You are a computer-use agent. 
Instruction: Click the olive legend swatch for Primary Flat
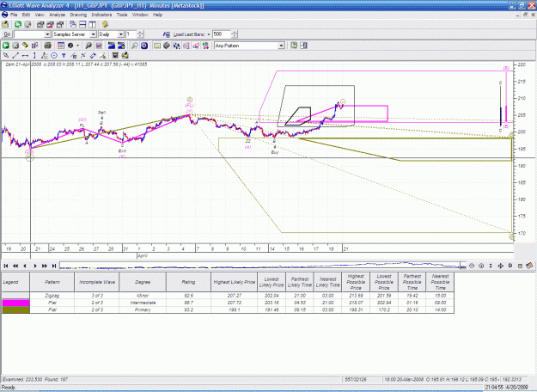[15, 309]
